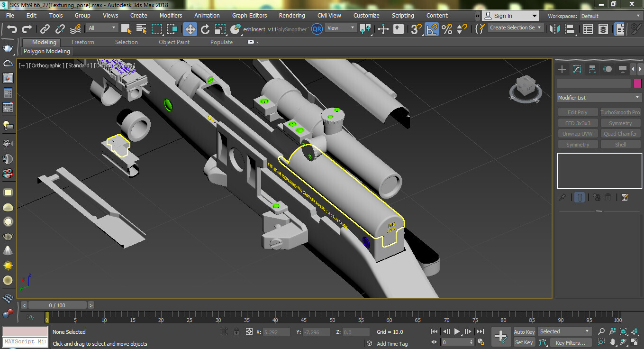Click the Percent Snap icon
This screenshot has width=644, height=349.
pyautogui.click(x=446, y=29)
